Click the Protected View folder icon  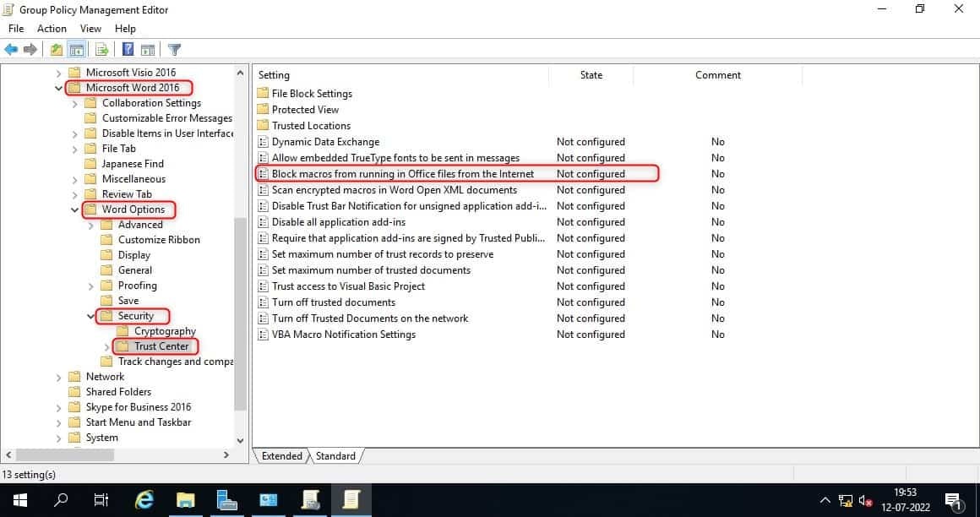(x=263, y=110)
